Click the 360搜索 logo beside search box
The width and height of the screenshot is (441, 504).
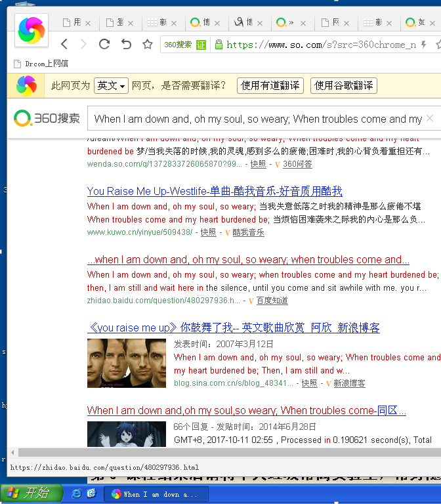coord(47,118)
